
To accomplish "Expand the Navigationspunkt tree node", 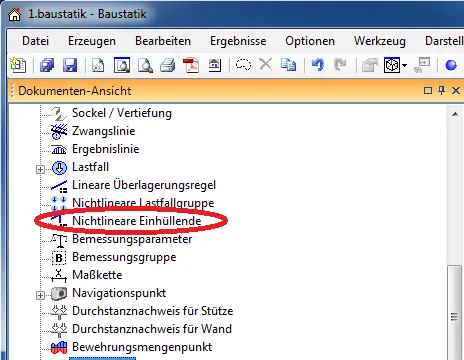I will click(x=40, y=295).
